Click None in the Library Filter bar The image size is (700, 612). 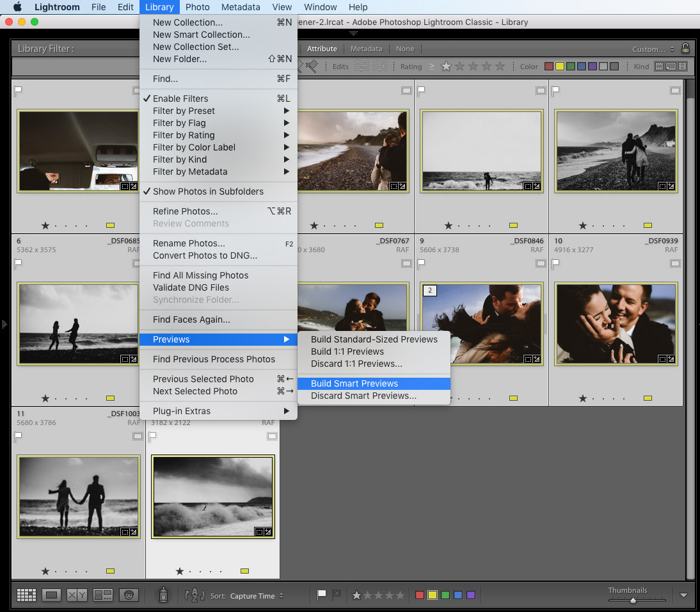pyautogui.click(x=405, y=49)
